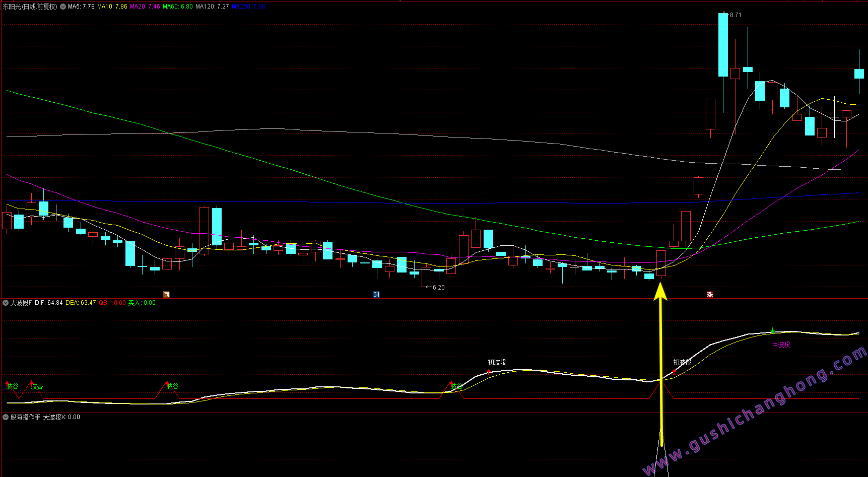The width and height of the screenshot is (868, 477).
Task: Click the green cross marker above 中波段
Action: pos(773,331)
